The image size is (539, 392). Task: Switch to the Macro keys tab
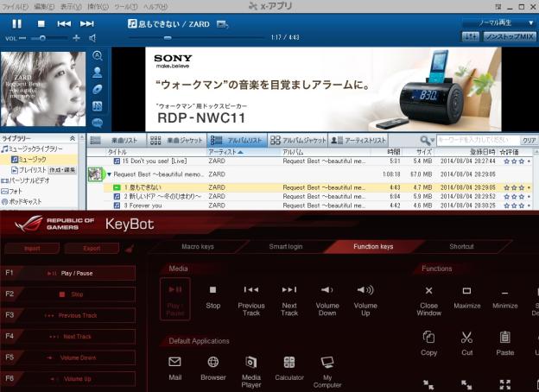click(198, 247)
